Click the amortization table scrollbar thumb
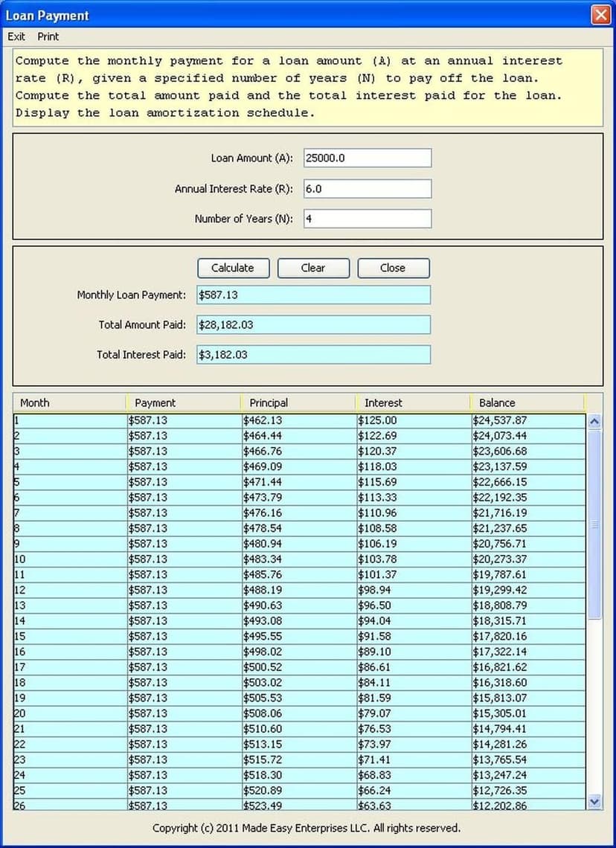616x848 pixels. pyautogui.click(x=594, y=524)
